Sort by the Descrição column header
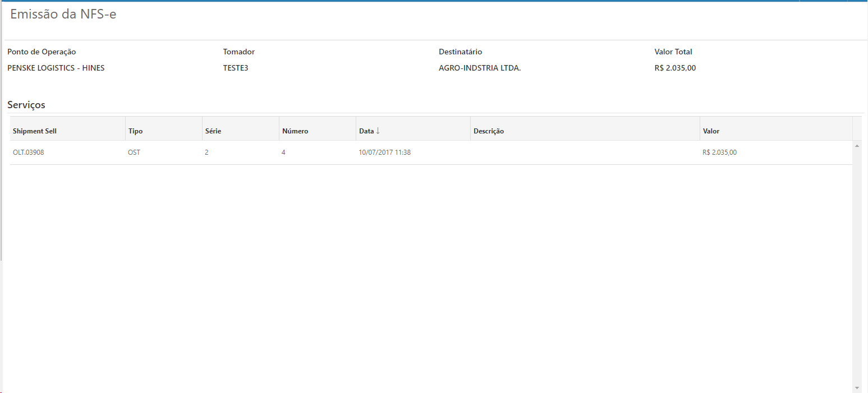The width and height of the screenshot is (868, 393). coord(489,131)
